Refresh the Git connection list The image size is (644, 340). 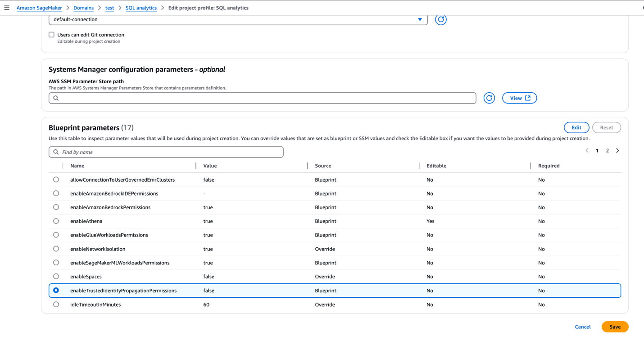440,19
